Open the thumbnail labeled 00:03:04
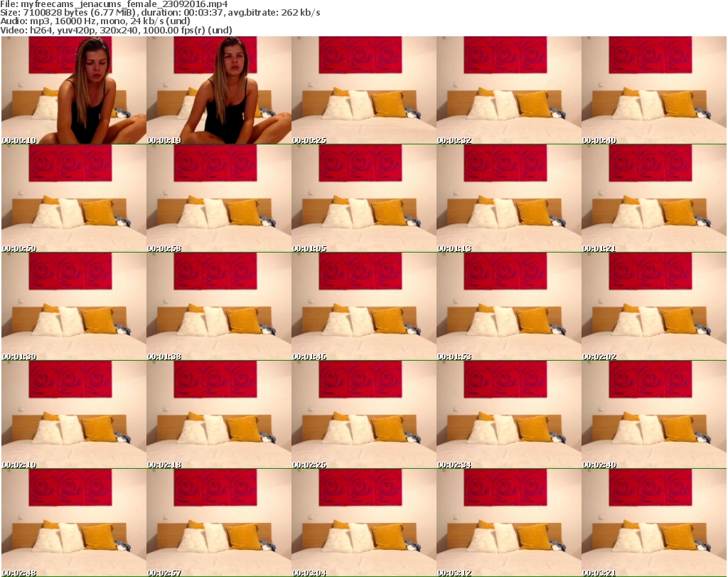Viewport: 728px width, 577px height. pyautogui.click(x=364, y=523)
